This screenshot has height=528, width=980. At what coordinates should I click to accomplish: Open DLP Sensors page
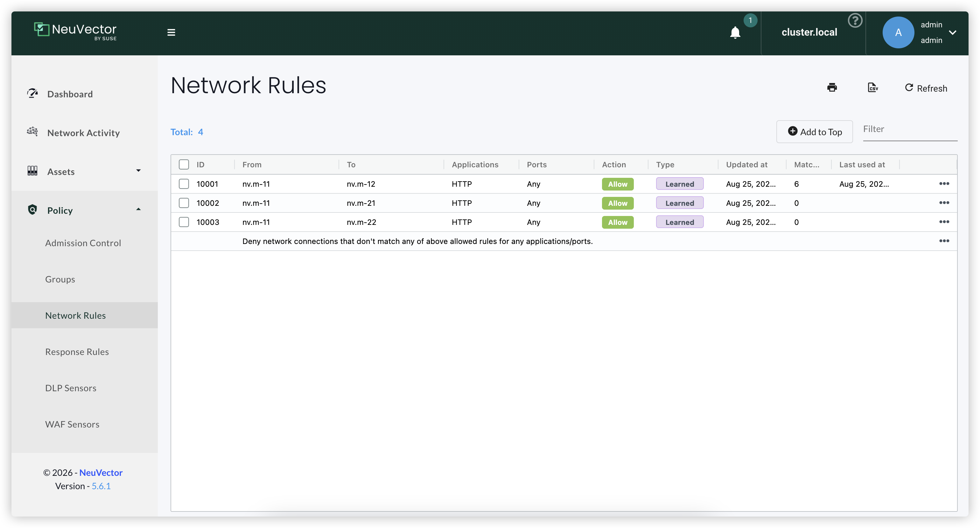[71, 388]
